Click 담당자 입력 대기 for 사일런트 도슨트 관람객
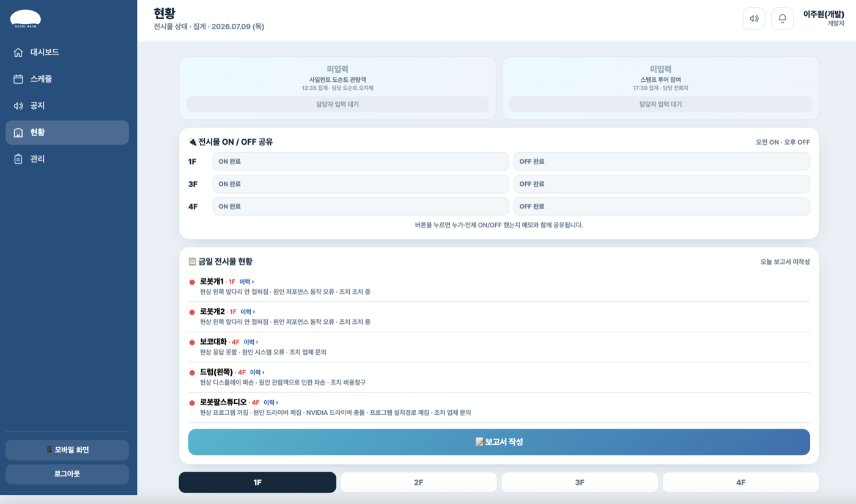 click(338, 104)
